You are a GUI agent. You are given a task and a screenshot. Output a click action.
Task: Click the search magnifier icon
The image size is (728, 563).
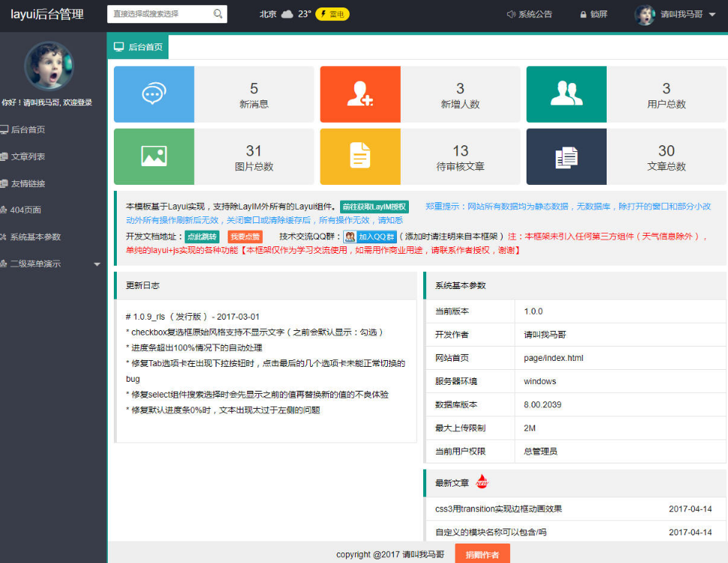click(x=218, y=14)
